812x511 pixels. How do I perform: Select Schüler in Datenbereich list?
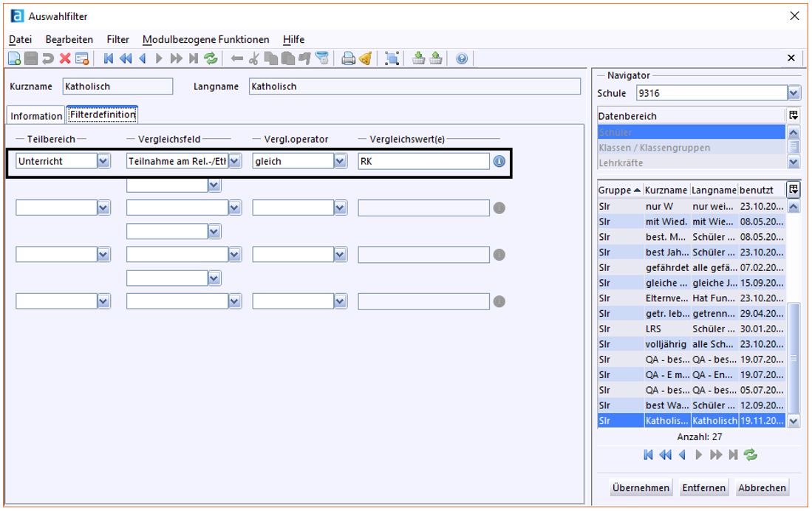(x=692, y=132)
